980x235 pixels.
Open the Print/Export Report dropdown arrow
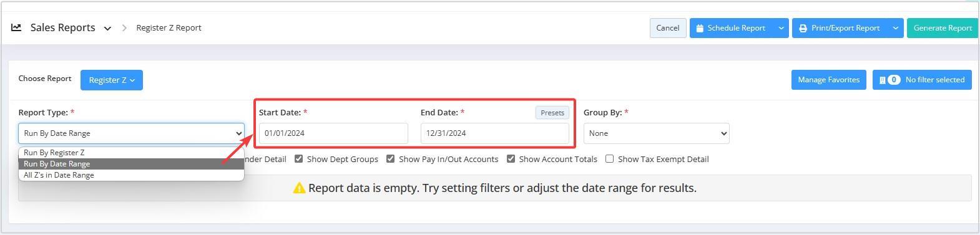[x=895, y=28]
